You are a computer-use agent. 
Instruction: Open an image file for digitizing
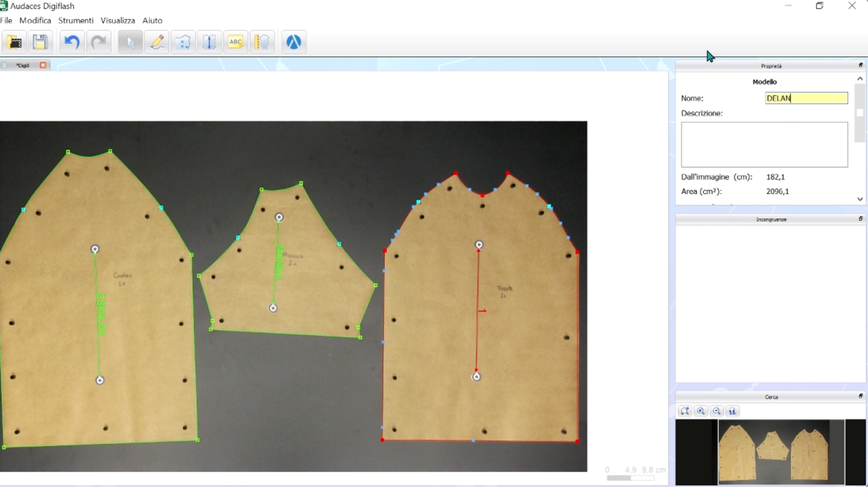coord(14,42)
